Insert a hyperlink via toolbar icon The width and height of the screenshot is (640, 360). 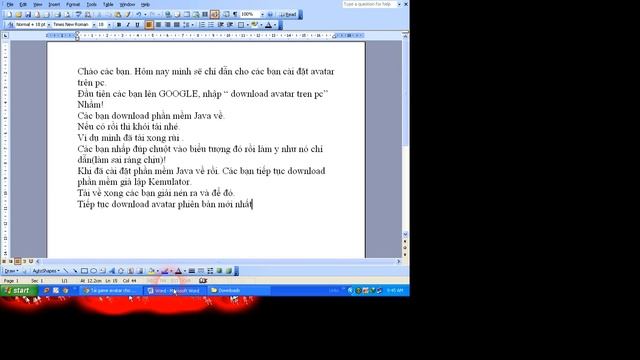pyautogui.click(x=168, y=14)
